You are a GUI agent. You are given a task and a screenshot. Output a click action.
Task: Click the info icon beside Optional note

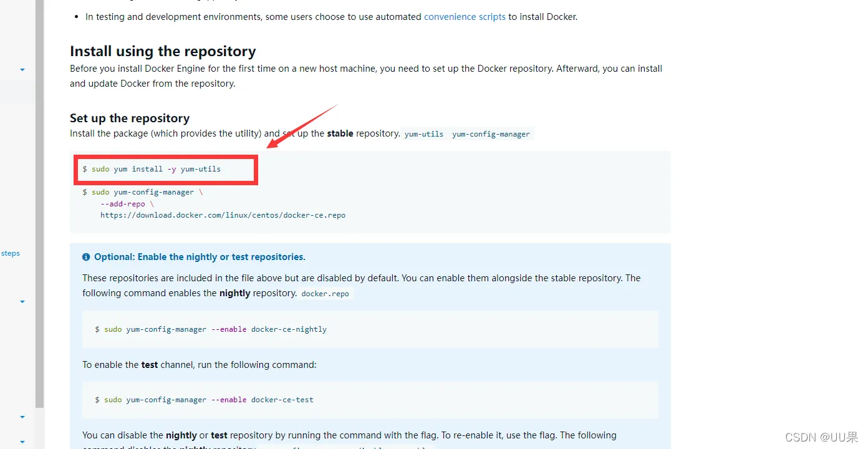86,257
